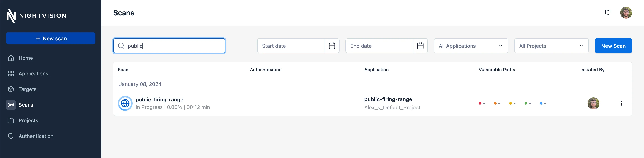Click the 'In Progress | 0.00% | 00:12 min' status text
The height and width of the screenshot is (158, 644).
[173, 107]
